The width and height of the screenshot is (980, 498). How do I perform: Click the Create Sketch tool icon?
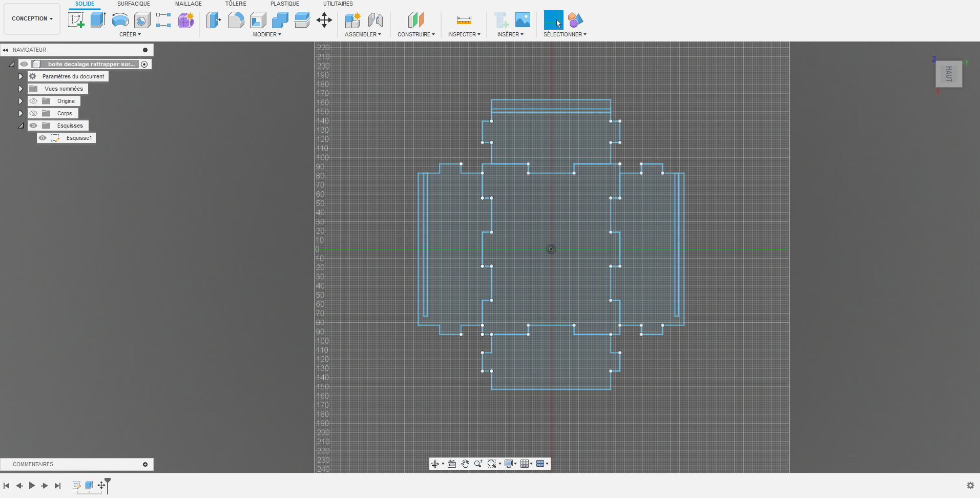point(76,20)
